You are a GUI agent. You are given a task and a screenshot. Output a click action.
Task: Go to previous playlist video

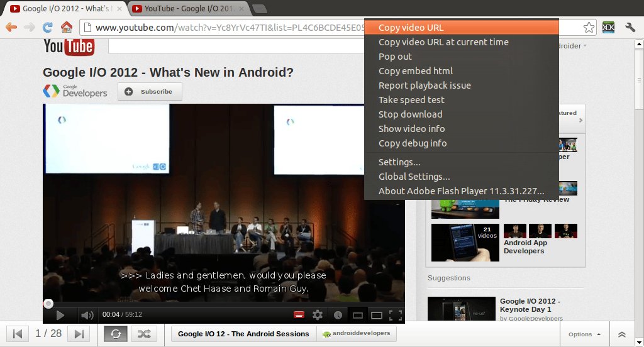18,334
